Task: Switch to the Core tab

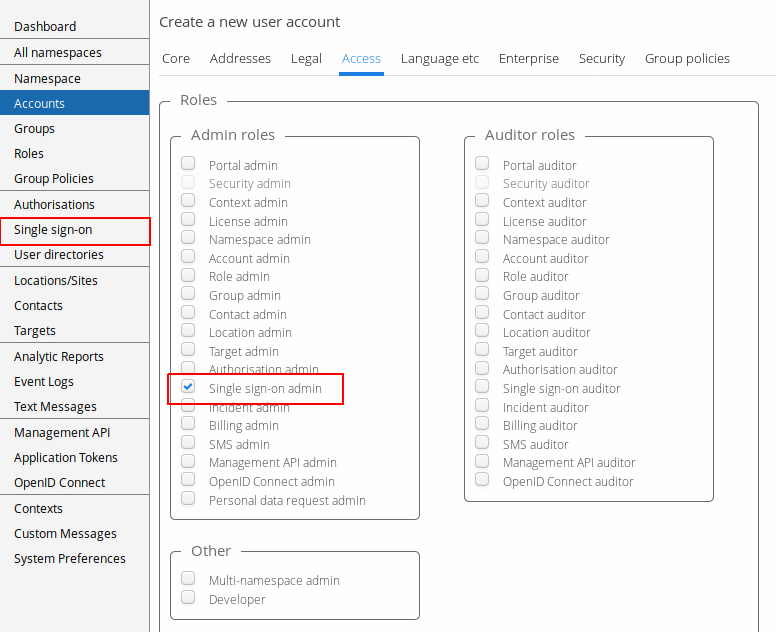Action: 176,59
